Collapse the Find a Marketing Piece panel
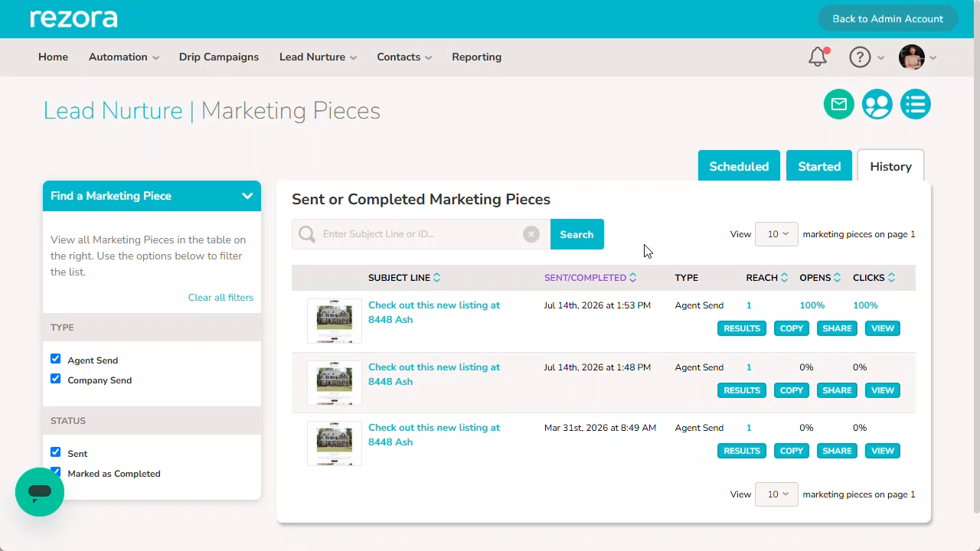 [247, 196]
